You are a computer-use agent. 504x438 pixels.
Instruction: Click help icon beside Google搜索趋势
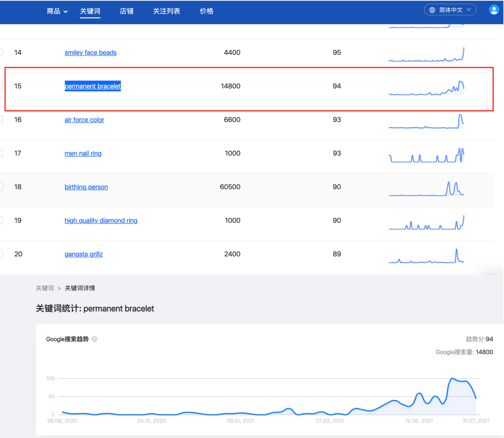click(x=95, y=339)
